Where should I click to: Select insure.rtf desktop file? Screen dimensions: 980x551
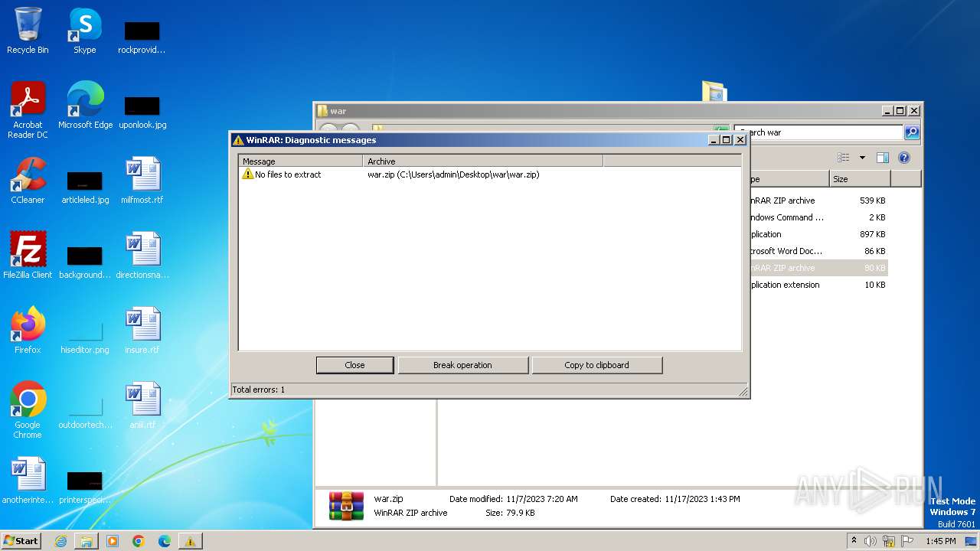[142, 331]
